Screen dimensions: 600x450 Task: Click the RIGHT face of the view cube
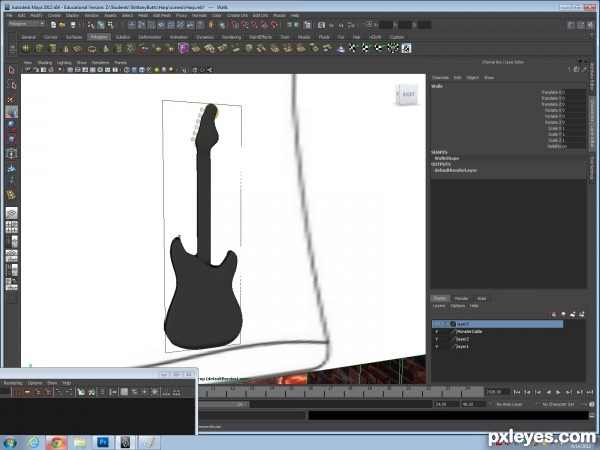(408, 94)
